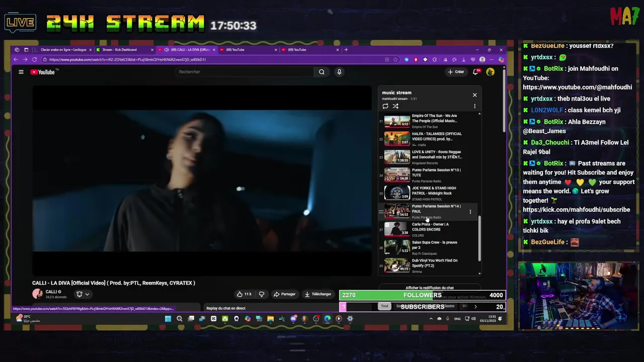This screenshot has width=644, height=362.
Task: Play Dub Vinyl You Won't Find On Spotify
Action: click(428, 266)
